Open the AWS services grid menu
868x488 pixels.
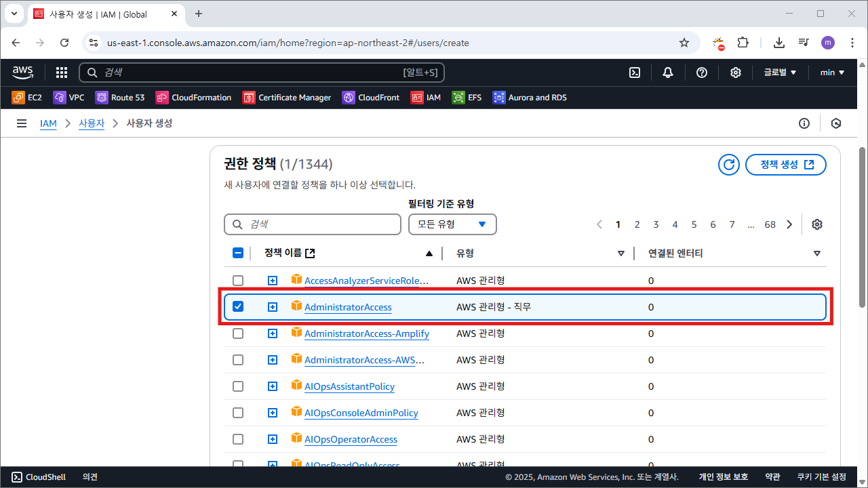(x=62, y=73)
